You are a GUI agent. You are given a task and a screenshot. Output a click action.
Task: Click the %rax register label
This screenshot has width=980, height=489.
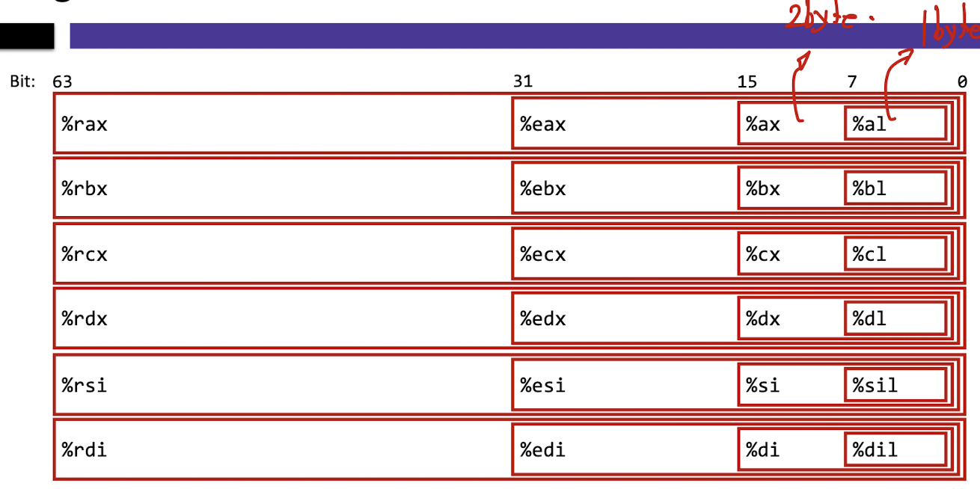click(85, 124)
